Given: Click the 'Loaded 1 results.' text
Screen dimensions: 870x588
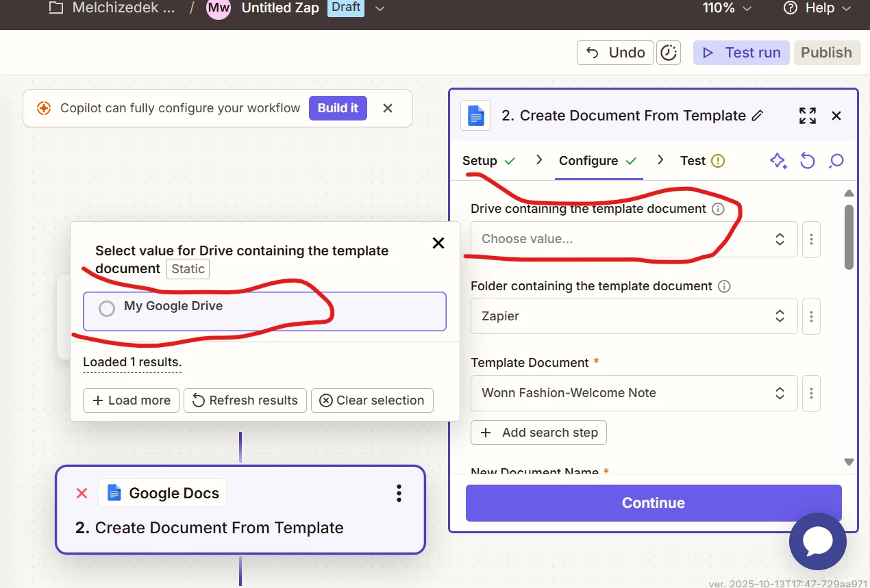Looking at the screenshot, I should point(132,361).
